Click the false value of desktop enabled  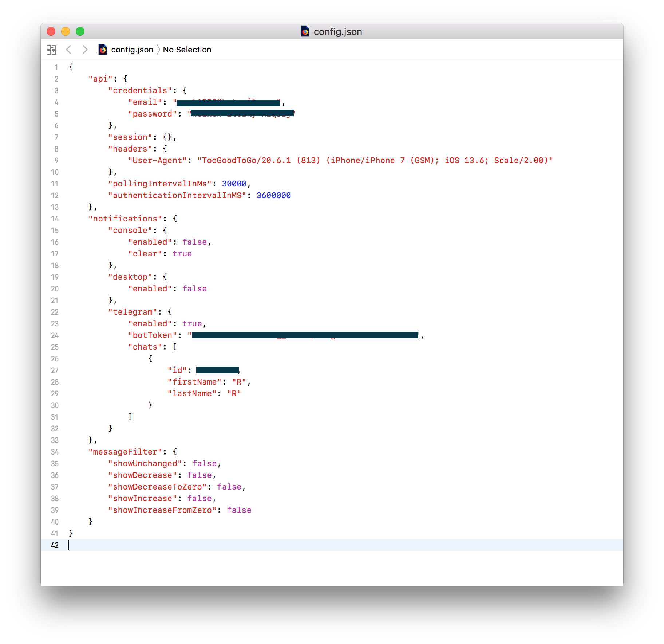[195, 288]
